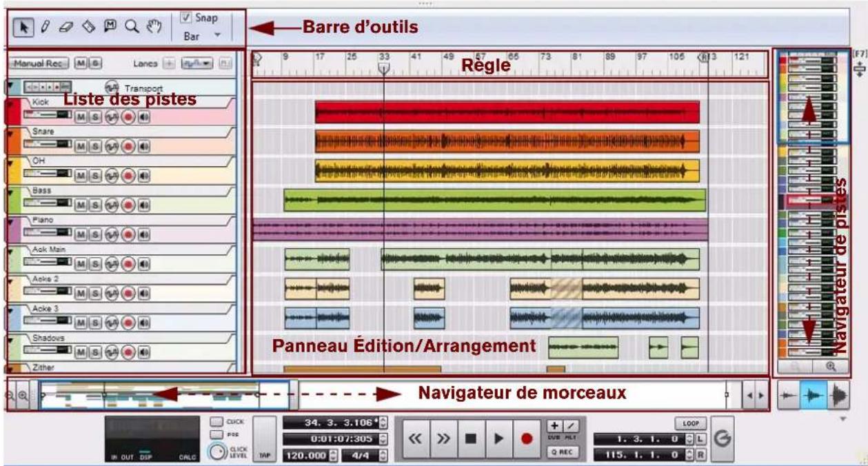Select the Eraser tool
The height and width of the screenshot is (466, 868).
coord(67,26)
